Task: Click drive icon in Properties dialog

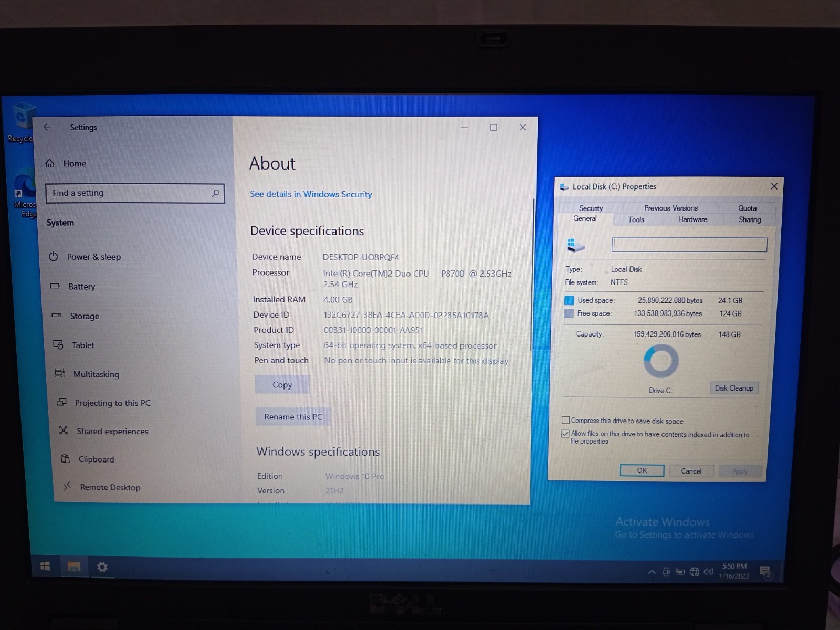Action: pos(575,245)
